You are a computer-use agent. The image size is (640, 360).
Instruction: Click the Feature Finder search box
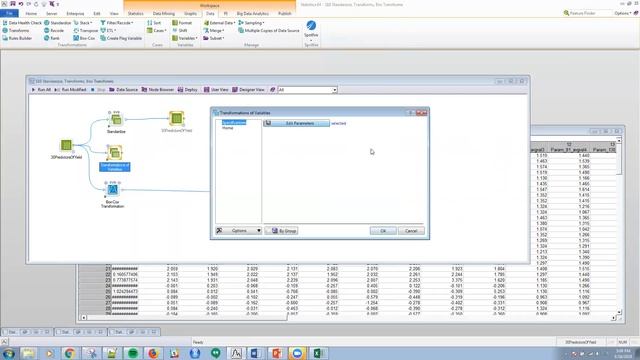click(x=587, y=13)
